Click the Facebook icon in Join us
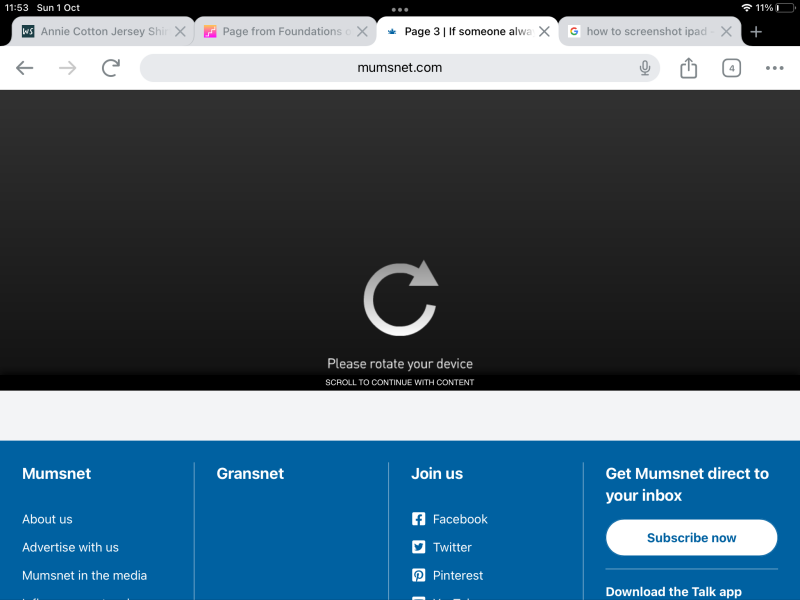Viewport: 800px width, 600px height. pos(419,519)
